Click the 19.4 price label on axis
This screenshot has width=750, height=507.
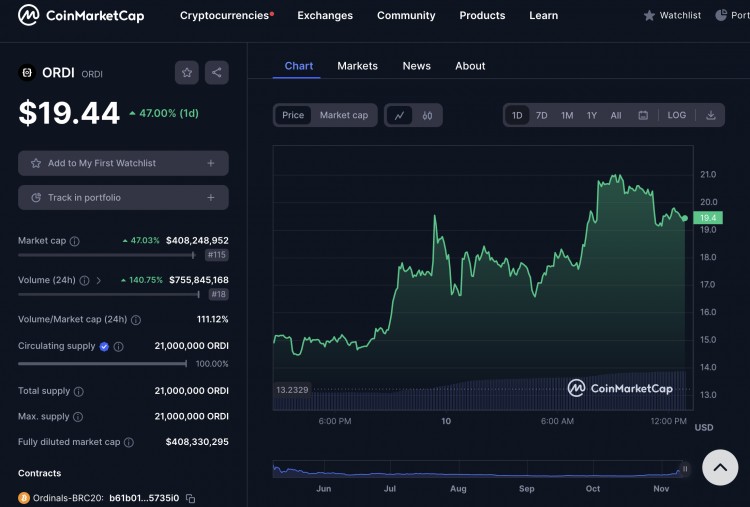pos(708,218)
